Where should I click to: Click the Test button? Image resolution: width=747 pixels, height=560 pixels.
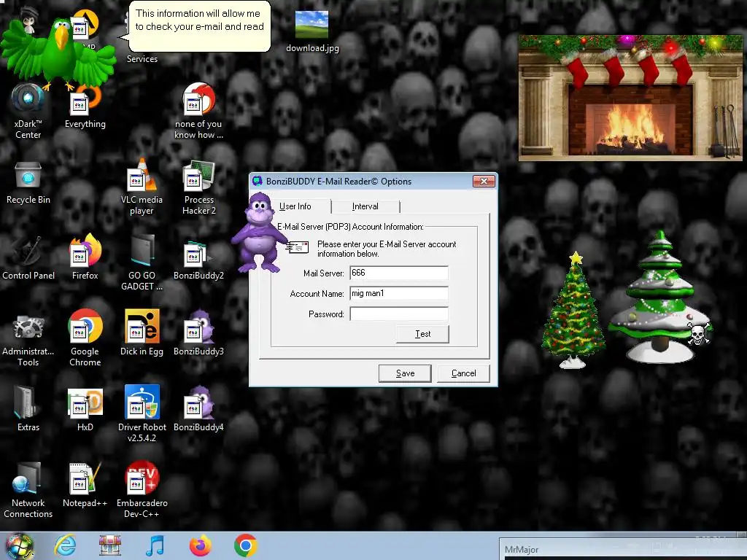pyautogui.click(x=422, y=334)
